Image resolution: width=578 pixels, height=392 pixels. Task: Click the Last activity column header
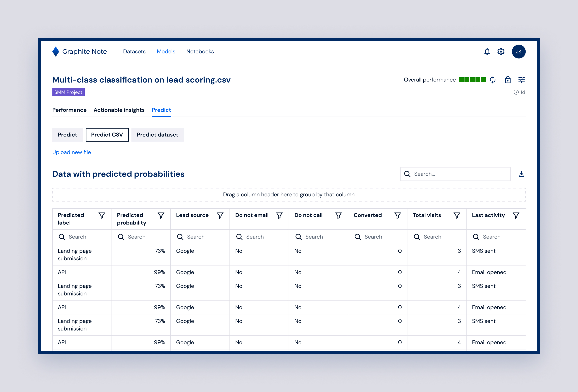488,215
